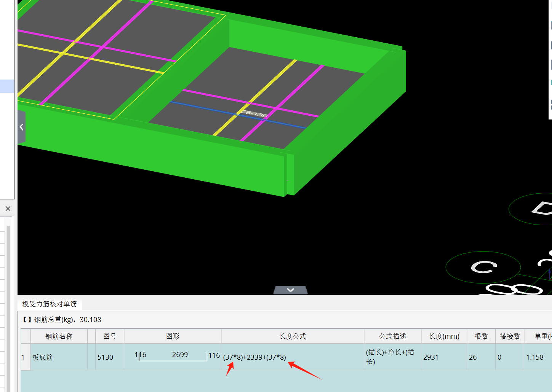Image resolution: width=552 pixels, height=392 pixels.
Task: Select the 公式描述 column header
Action: click(393, 336)
